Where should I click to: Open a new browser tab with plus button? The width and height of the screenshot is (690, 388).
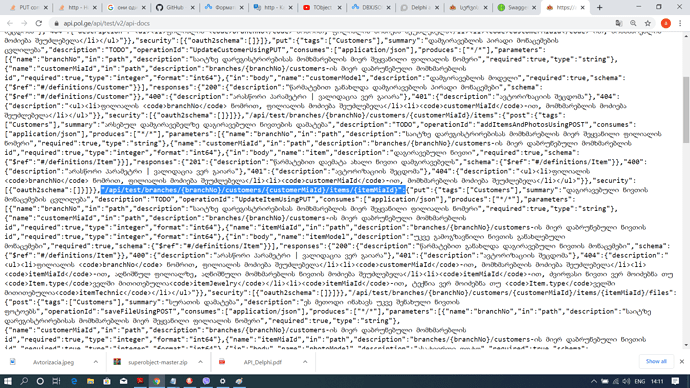pyautogui.click(x=599, y=7)
